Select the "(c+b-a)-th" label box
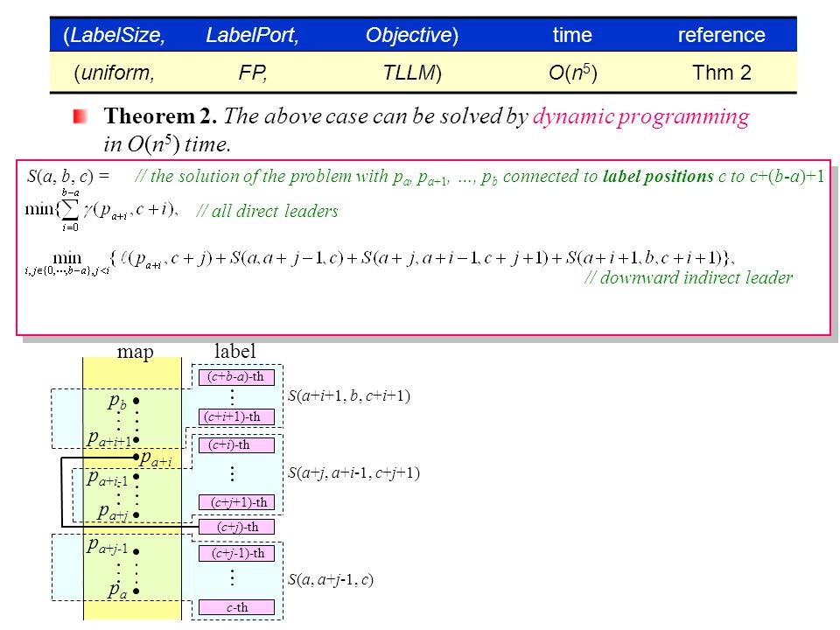The height and width of the screenshot is (630, 840). pos(236,377)
